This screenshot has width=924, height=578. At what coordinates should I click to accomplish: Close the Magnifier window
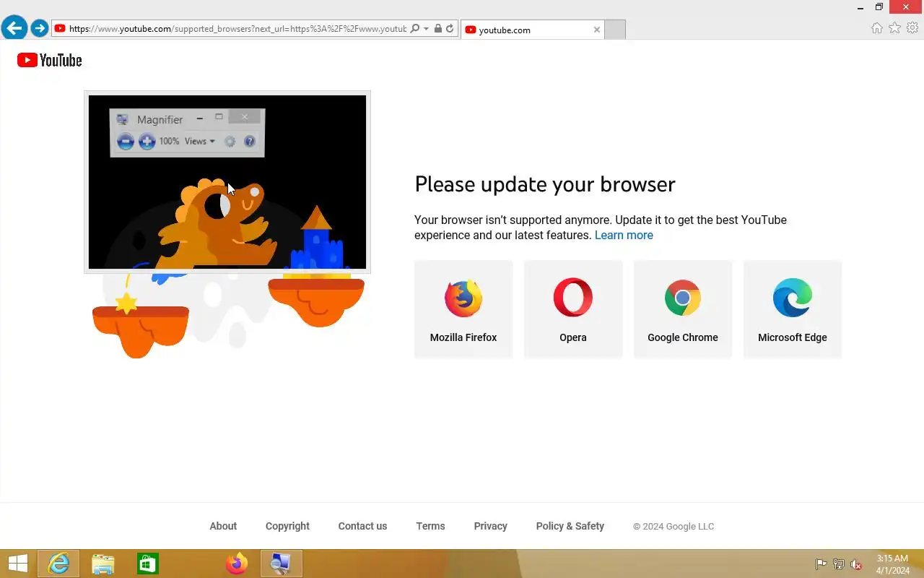[x=245, y=117]
